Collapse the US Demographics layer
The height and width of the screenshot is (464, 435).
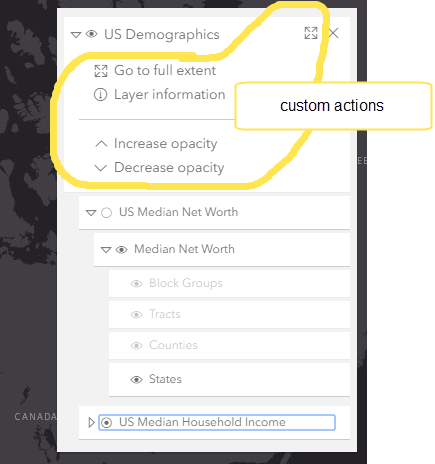76,35
